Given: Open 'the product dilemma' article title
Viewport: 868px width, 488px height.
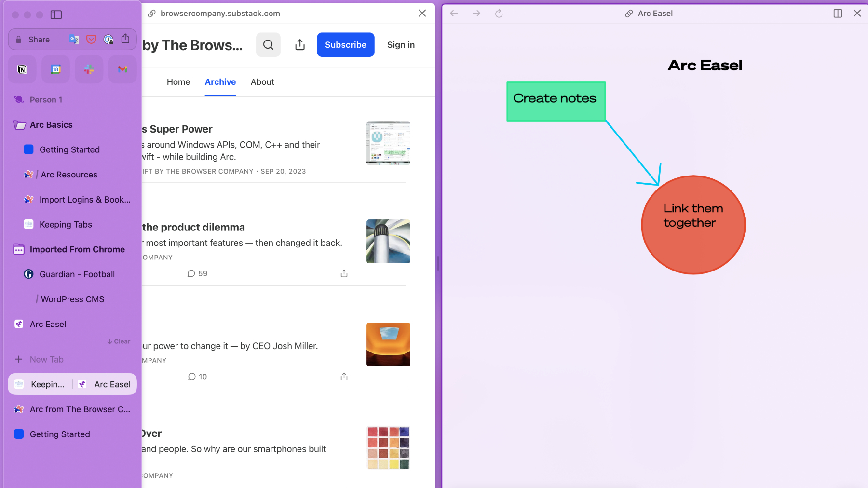Looking at the screenshot, I should click(x=193, y=227).
